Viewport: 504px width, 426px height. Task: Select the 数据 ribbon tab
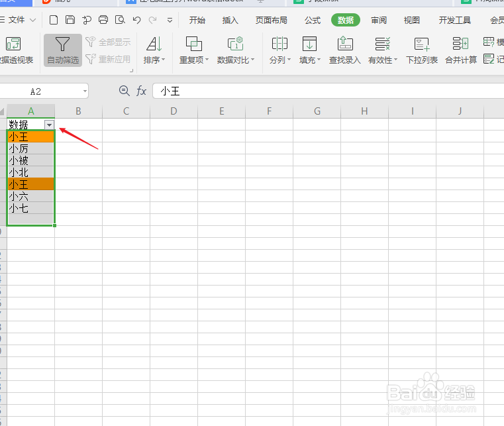point(346,21)
